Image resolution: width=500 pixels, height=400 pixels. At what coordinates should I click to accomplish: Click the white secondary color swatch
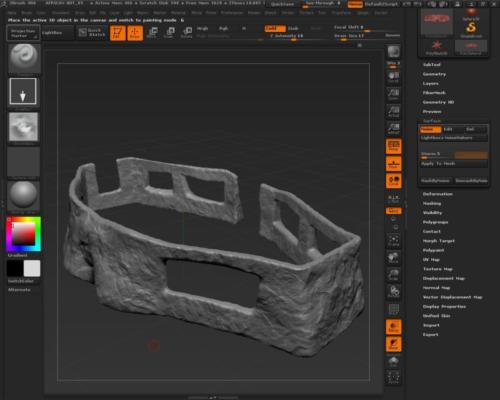(x=32, y=268)
